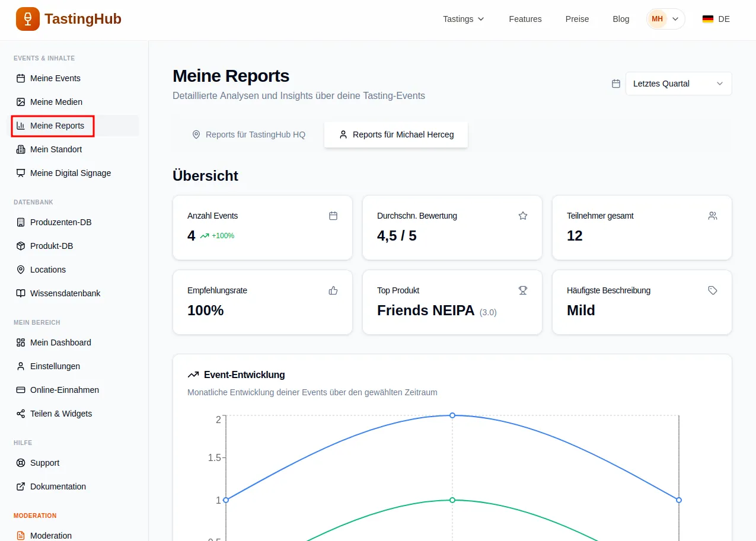Change language via the DE flag selector
The height and width of the screenshot is (541, 756).
pyautogui.click(x=716, y=19)
